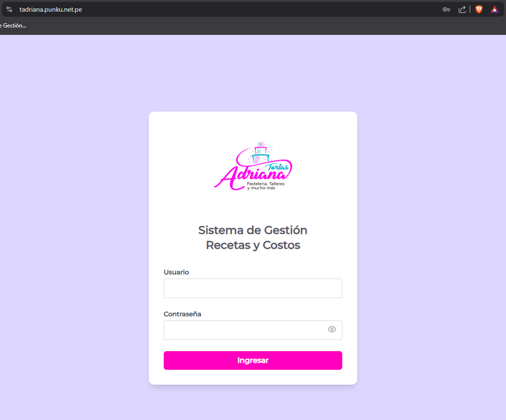Click the Contraseña label text
The image size is (506, 420).
[182, 314]
